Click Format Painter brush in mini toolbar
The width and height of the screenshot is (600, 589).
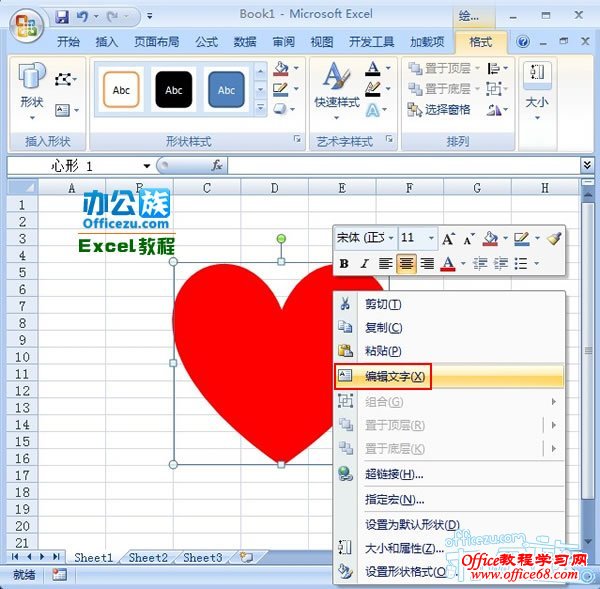pyautogui.click(x=554, y=239)
